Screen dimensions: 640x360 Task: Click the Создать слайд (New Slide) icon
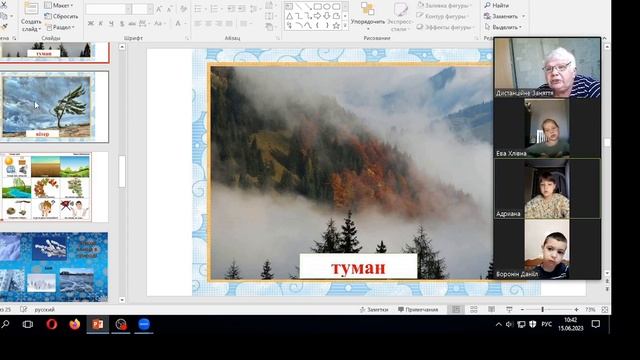pos(31,8)
